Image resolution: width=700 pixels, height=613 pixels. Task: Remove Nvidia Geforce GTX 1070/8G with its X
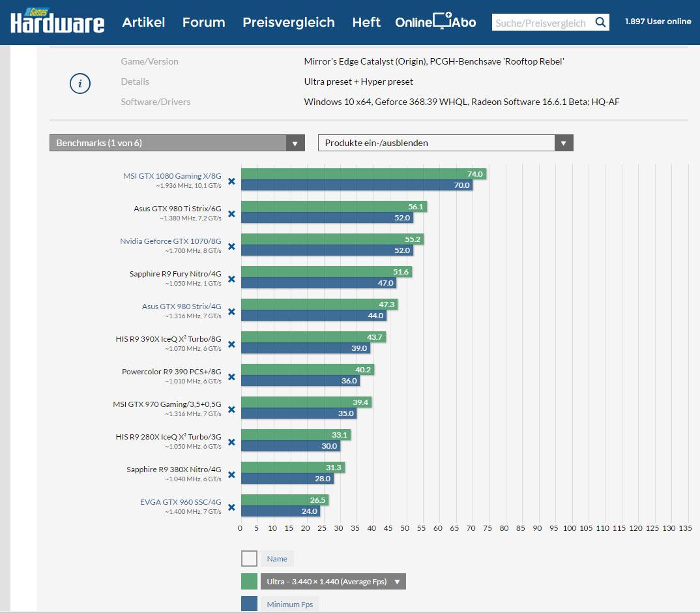click(231, 247)
